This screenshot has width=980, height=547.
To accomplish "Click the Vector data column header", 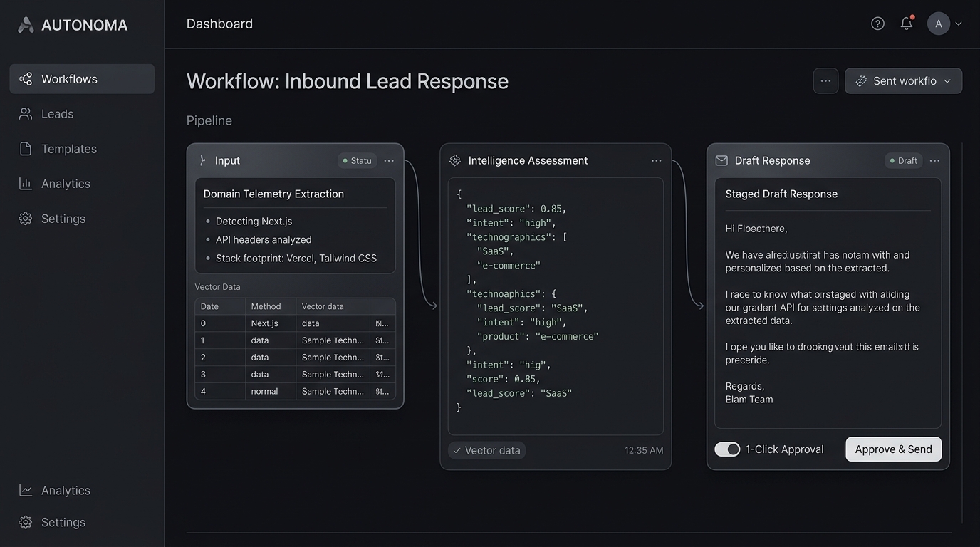I will pyautogui.click(x=333, y=306).
